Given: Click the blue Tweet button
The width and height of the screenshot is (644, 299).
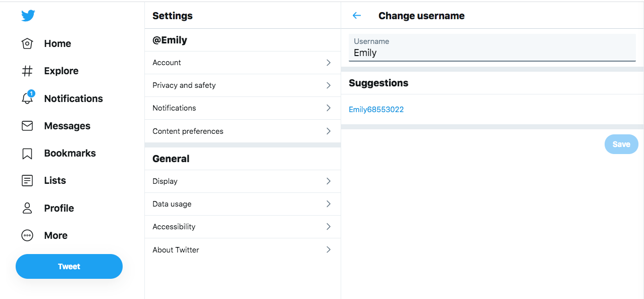Looking at the screenshot, I should coord(69,266).
